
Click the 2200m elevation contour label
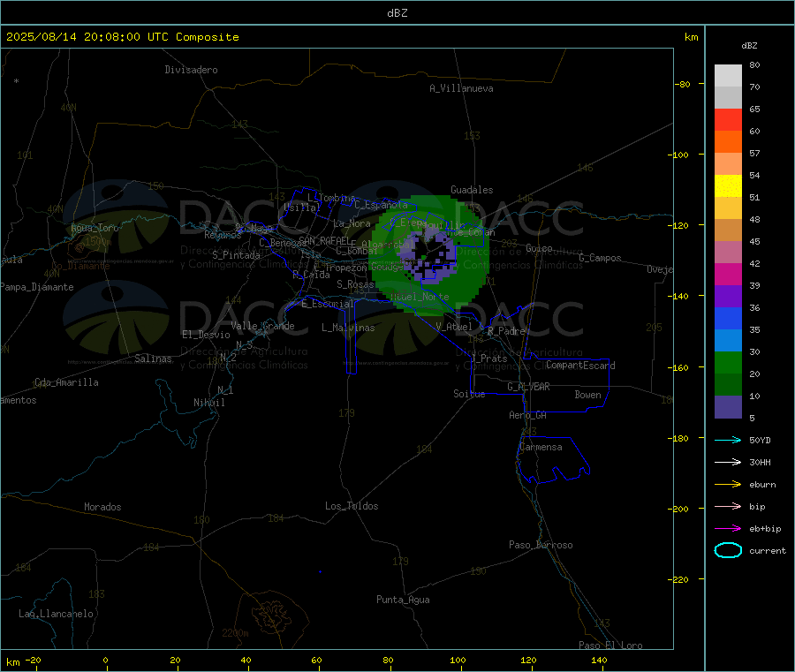coord(235,633)
